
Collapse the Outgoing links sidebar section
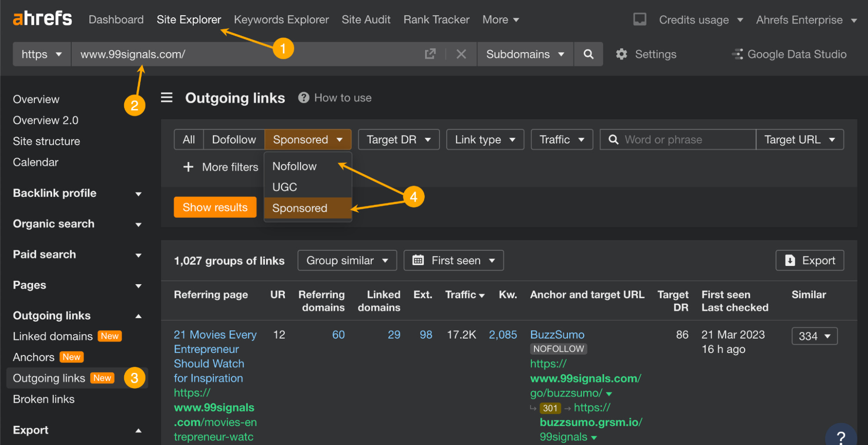coord(139,315)
